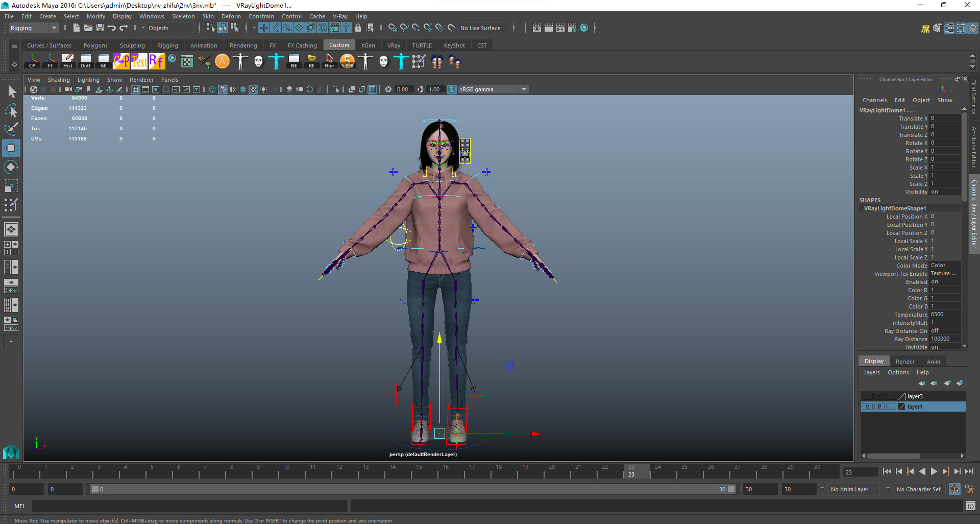Toggle visibility V box of layer1

pyautogui.click(x=868, y=407)
